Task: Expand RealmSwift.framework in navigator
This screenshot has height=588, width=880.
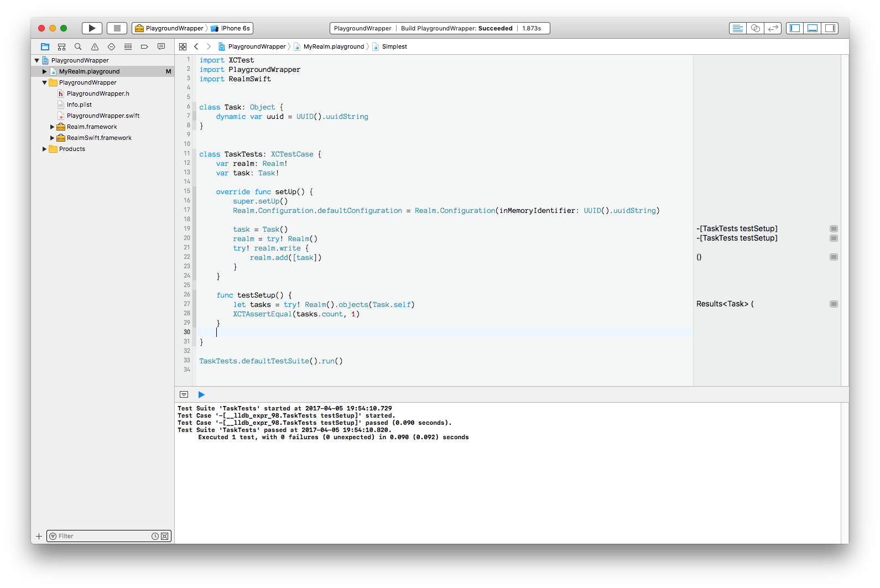Action: coord(53,138)
